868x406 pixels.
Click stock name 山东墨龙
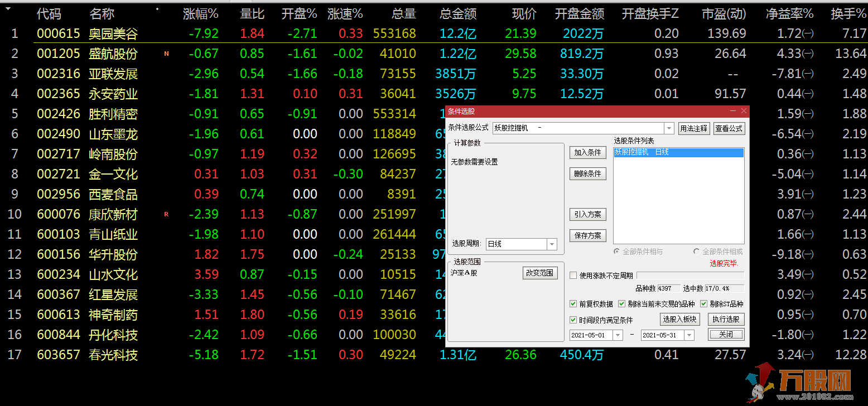pyautogui.click(x=113, y=134)
